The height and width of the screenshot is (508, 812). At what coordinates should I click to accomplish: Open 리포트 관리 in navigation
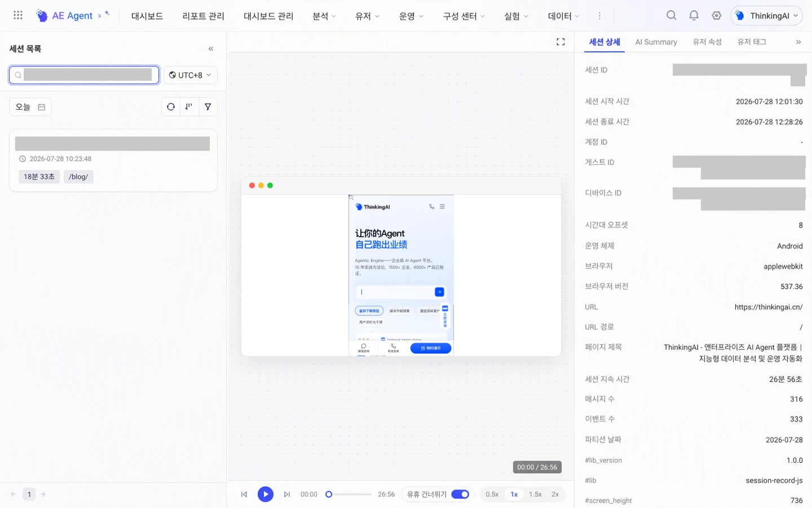(x=203, y=16)
